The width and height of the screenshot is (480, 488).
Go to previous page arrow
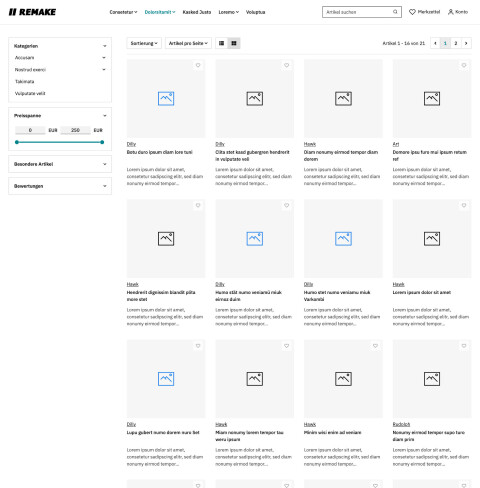435,43
